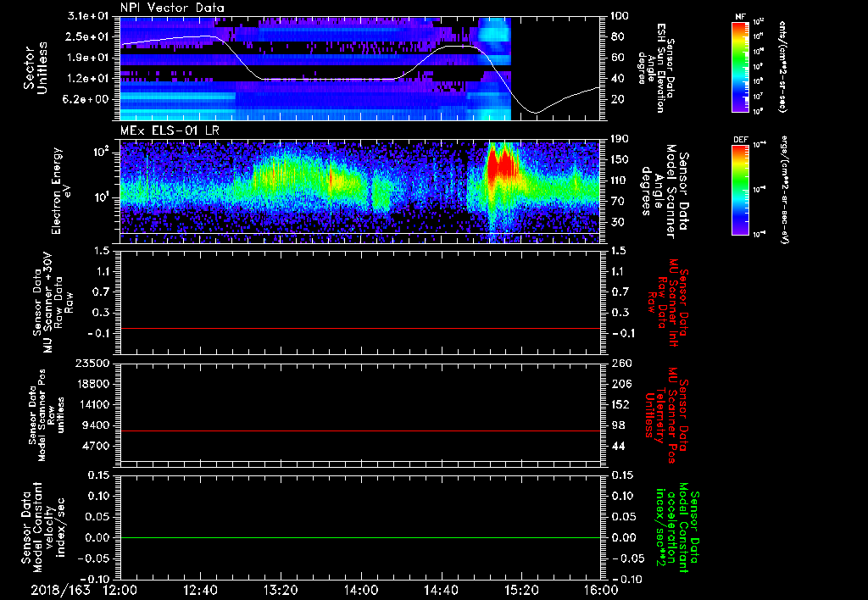Click the '23500' scanner position tick value
This screenshot has width=868, height=600.
point(92,363)
